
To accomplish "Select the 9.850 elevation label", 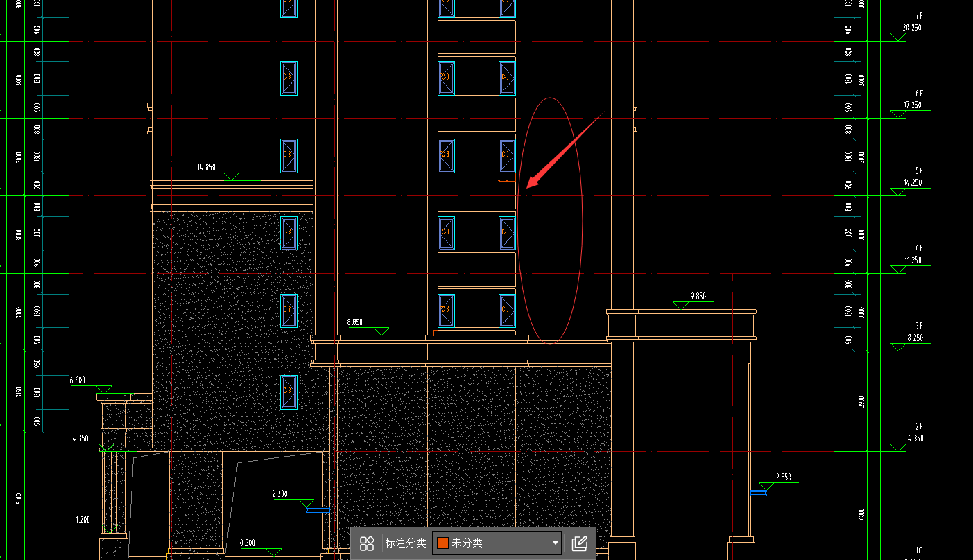I will click(x=697, y=297).
